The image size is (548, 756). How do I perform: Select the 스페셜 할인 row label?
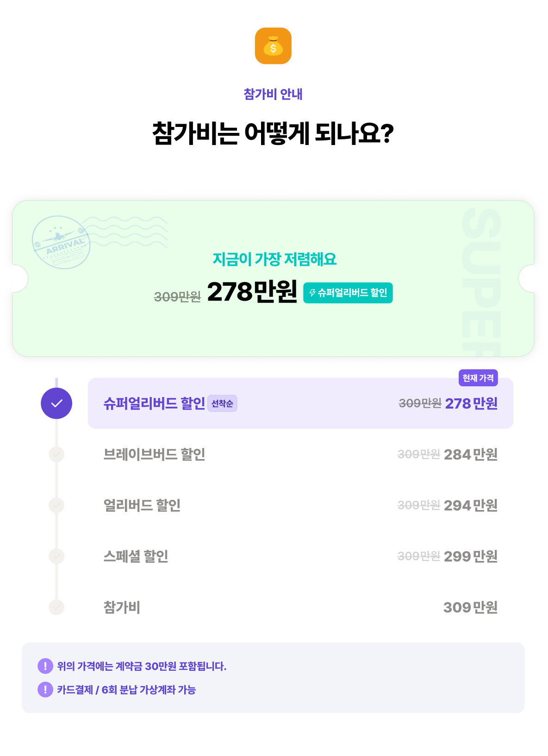click(136, 556)
